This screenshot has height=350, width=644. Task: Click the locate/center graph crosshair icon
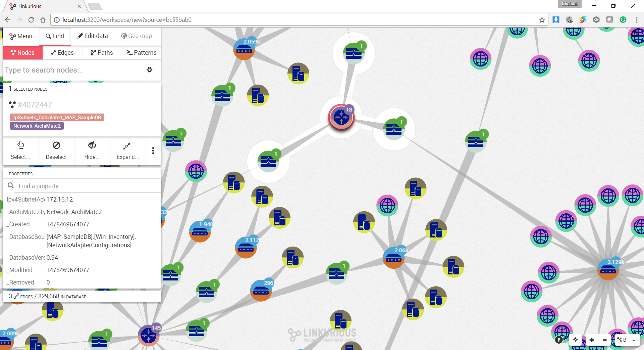[575, 340]
